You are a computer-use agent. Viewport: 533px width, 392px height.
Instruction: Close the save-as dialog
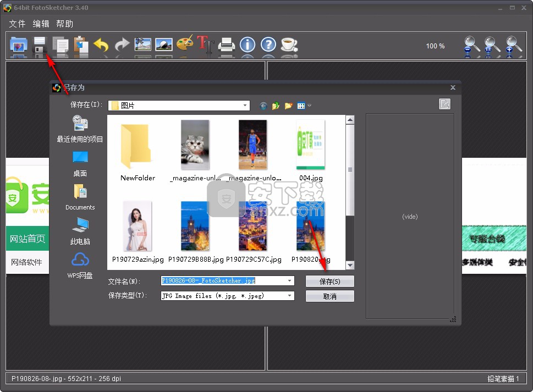coord(453,87)
